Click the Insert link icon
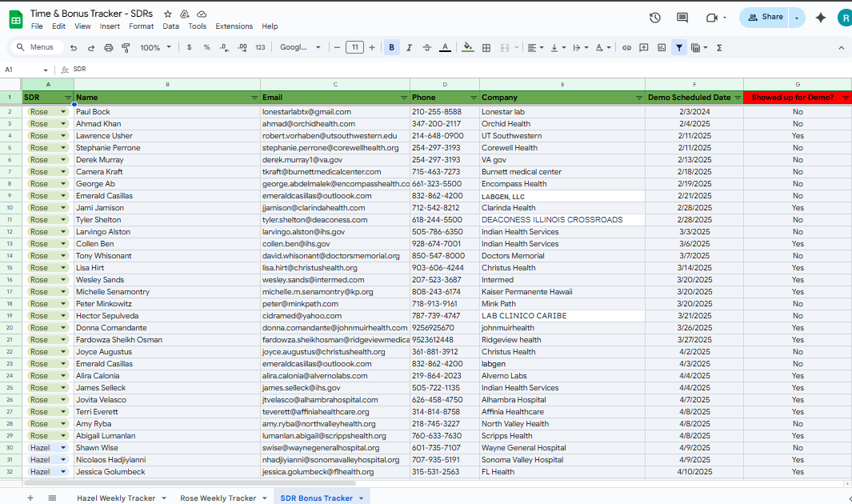852x504 pixels. 626,48
